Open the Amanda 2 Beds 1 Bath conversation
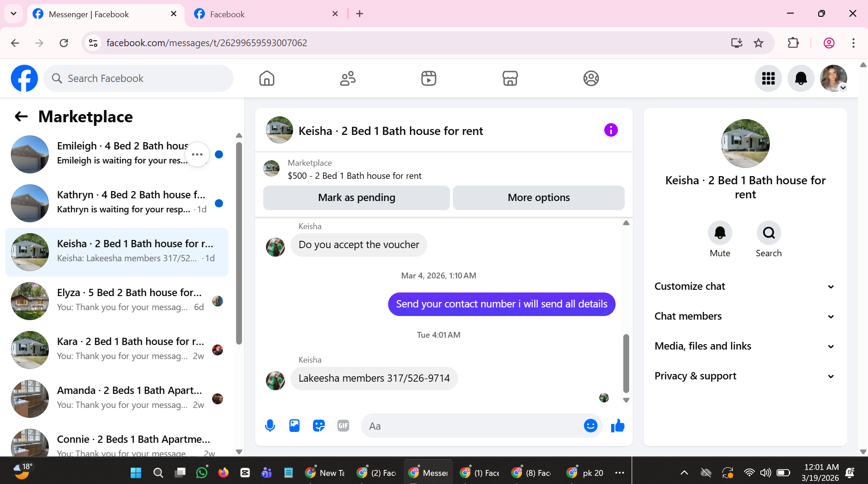The height and width of the screenshot is (484, 868). pos(117,399)
